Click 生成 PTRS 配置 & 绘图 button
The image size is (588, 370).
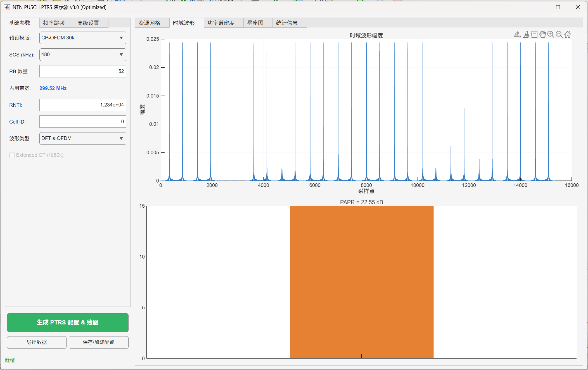tap(68, 322)
